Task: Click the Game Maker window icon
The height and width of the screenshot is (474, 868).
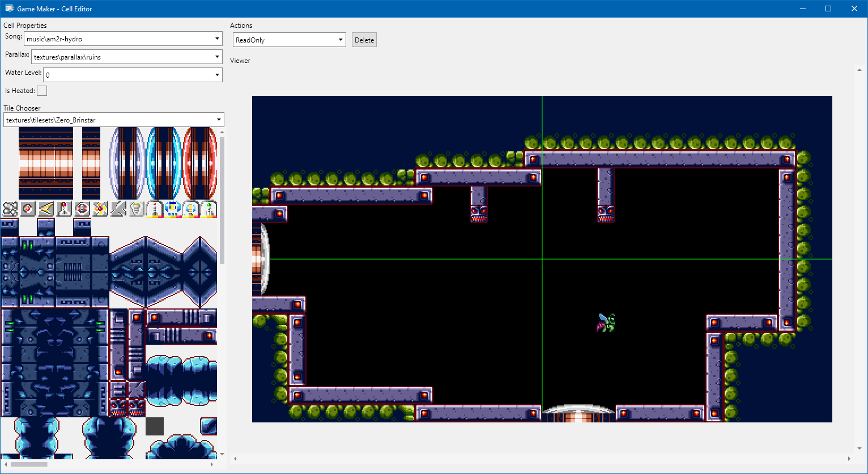Action: (x=9, y=9)
